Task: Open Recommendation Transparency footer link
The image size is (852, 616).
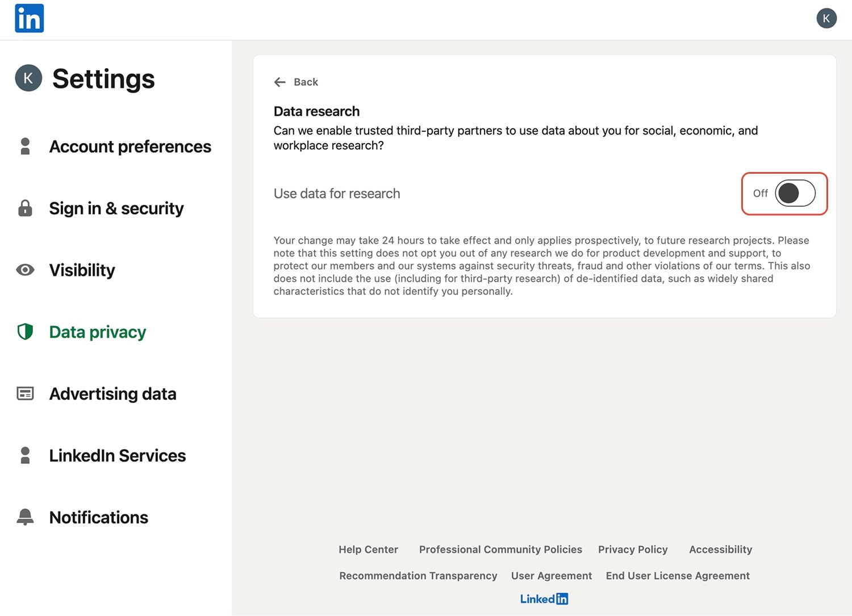Action: click(x=418, y=576)
